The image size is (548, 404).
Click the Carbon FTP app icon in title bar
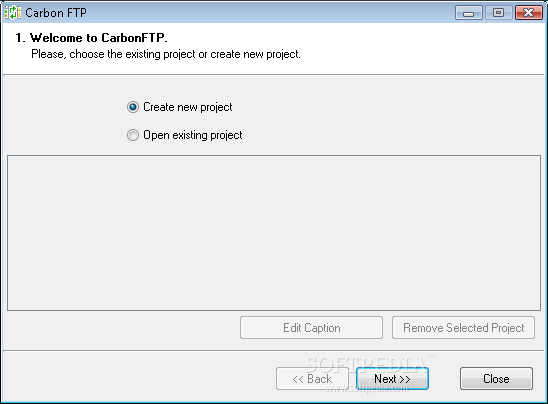click(13, 13)
